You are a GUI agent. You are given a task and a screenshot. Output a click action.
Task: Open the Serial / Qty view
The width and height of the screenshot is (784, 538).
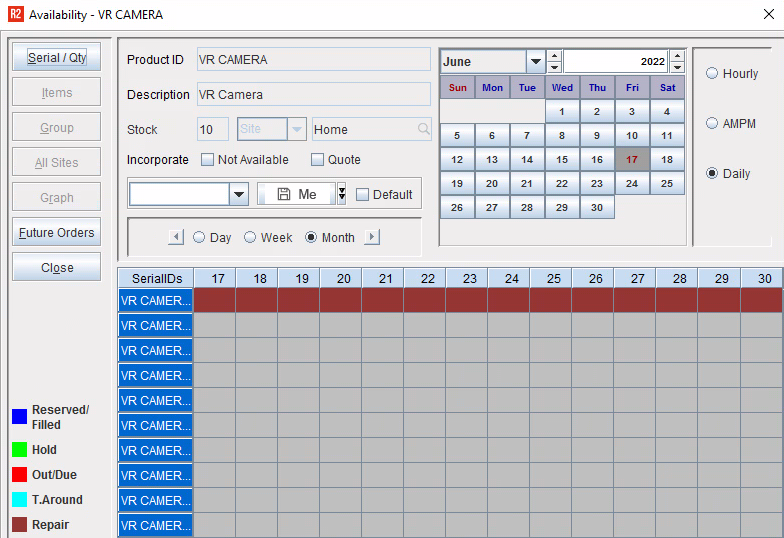(x=57, y=58)
